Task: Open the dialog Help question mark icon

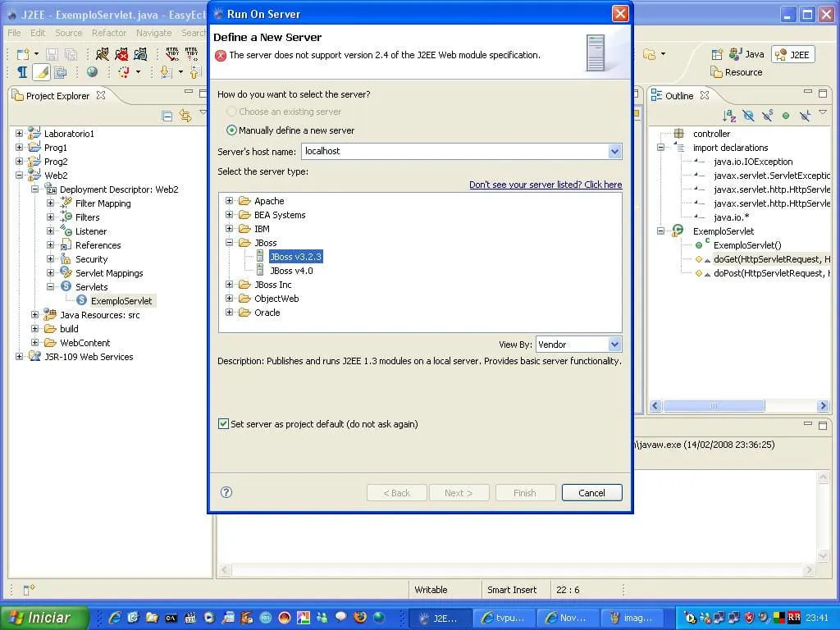Action: [226, 492]
